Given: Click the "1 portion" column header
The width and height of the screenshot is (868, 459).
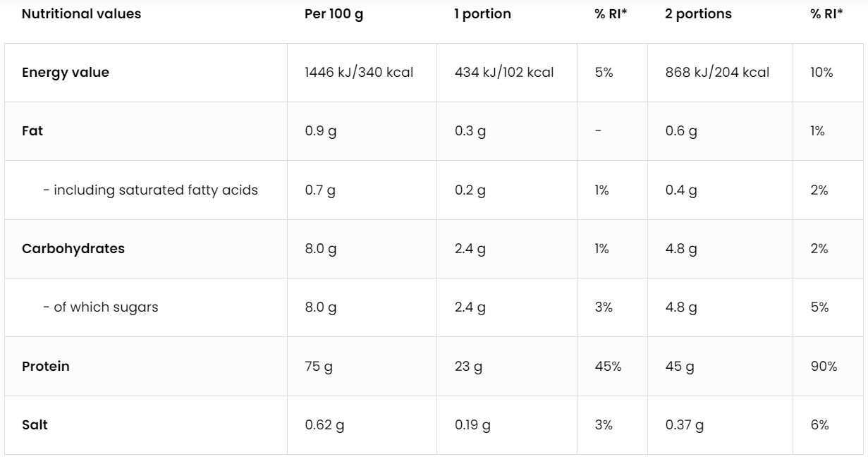Looking at the screenshot, I should click(x=482, y=14).
